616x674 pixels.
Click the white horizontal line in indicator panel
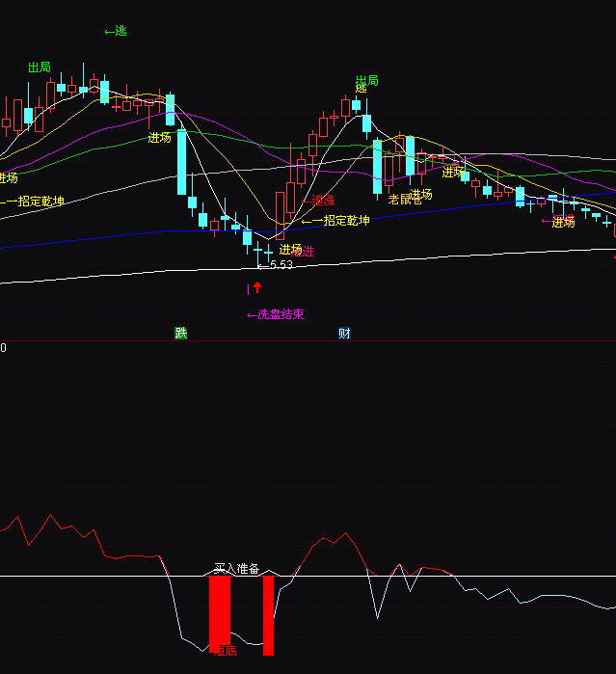click(x=482, y=577)
